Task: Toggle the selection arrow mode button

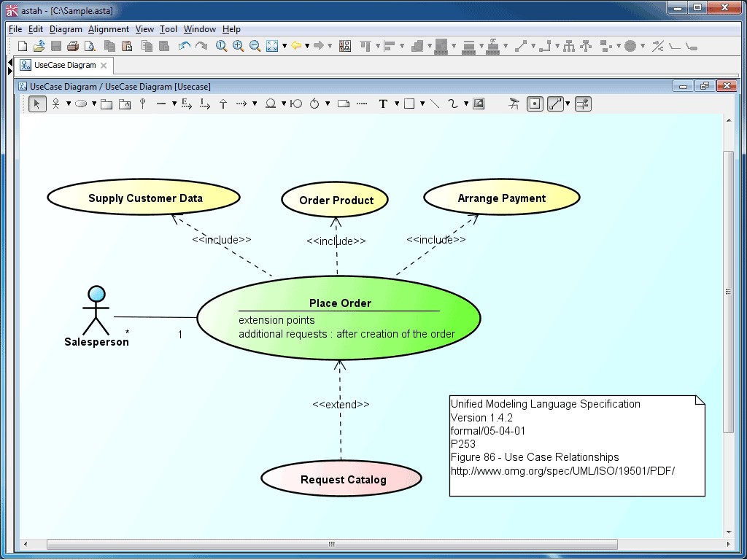Action: point(37,104)
